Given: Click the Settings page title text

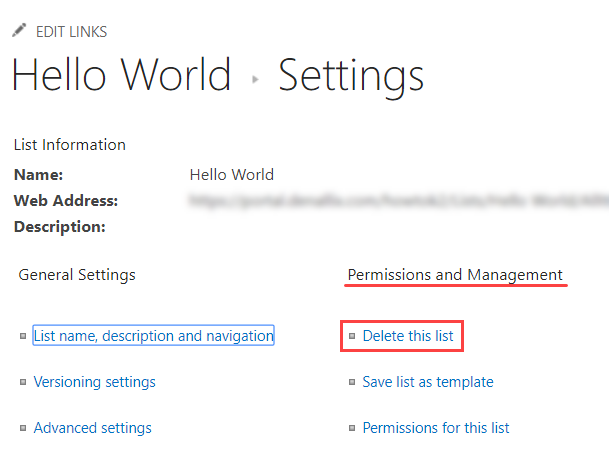Looking at the screenshot, I should point(351,76).
